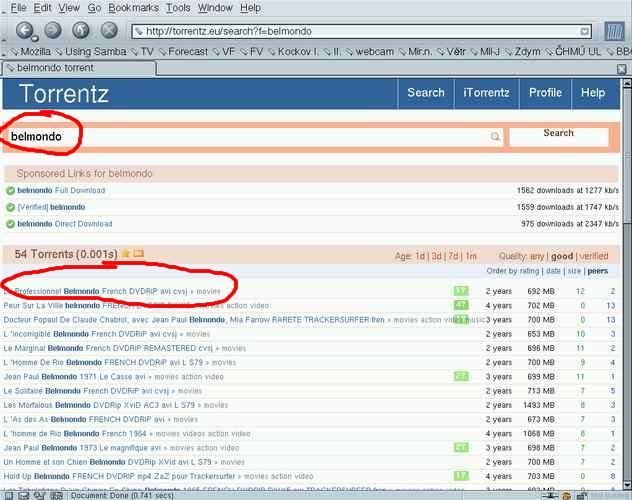Open belmondo Full Download sponsored link
This screenshot has width=632, height=500.
tap(61, 190)
